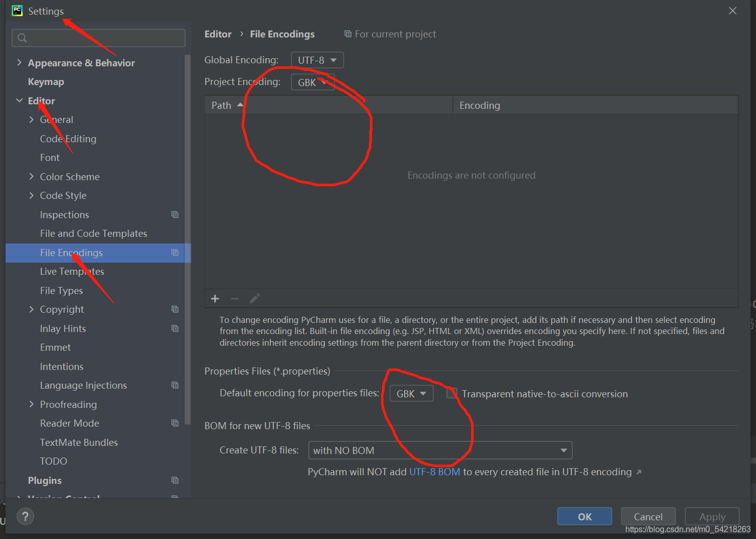The height and width of the screenshot is (539, 756).
Task: Open File Types settings
Action: (61, 291)
